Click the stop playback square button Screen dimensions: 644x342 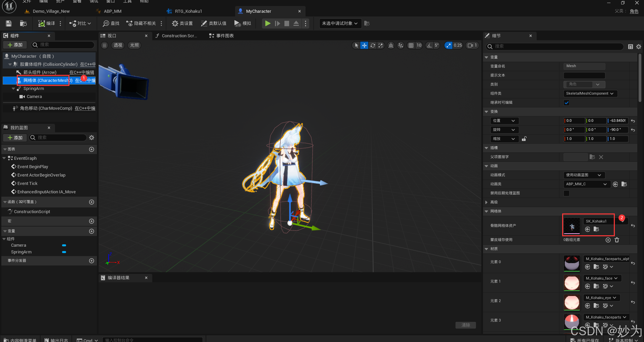tap(287, 23)
